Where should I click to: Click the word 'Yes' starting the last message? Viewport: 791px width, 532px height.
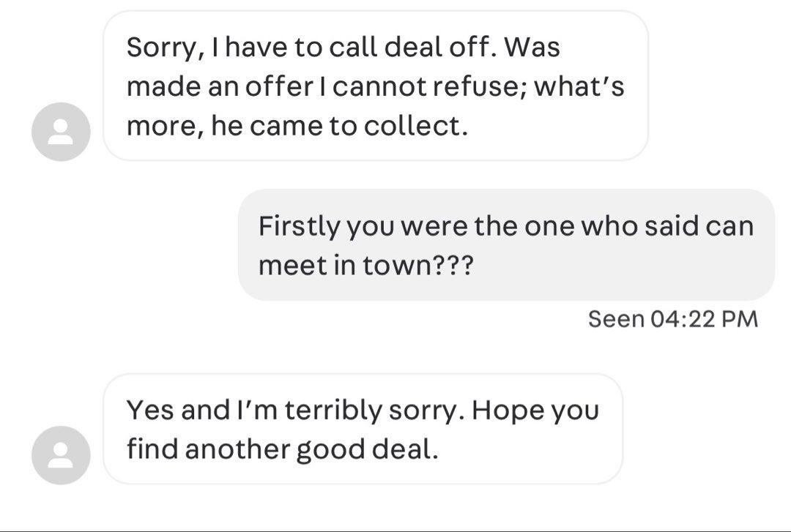[150, 410]
